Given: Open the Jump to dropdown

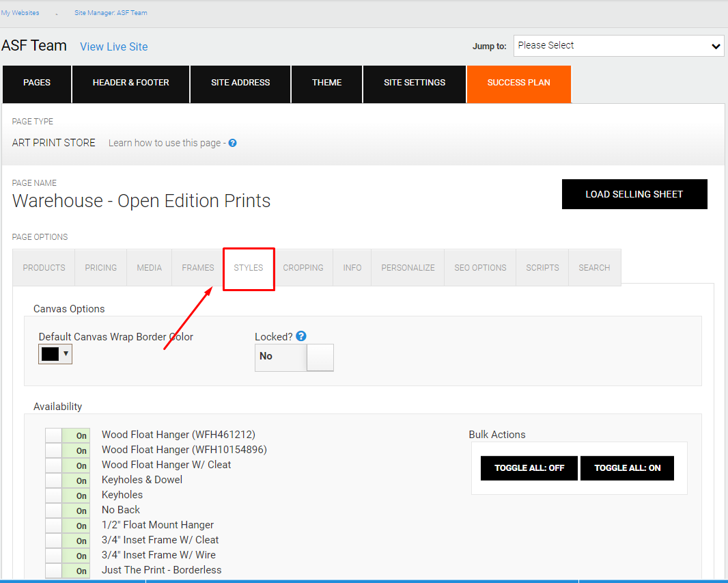Looking at the screenshot, I should (x=619, y=46).
